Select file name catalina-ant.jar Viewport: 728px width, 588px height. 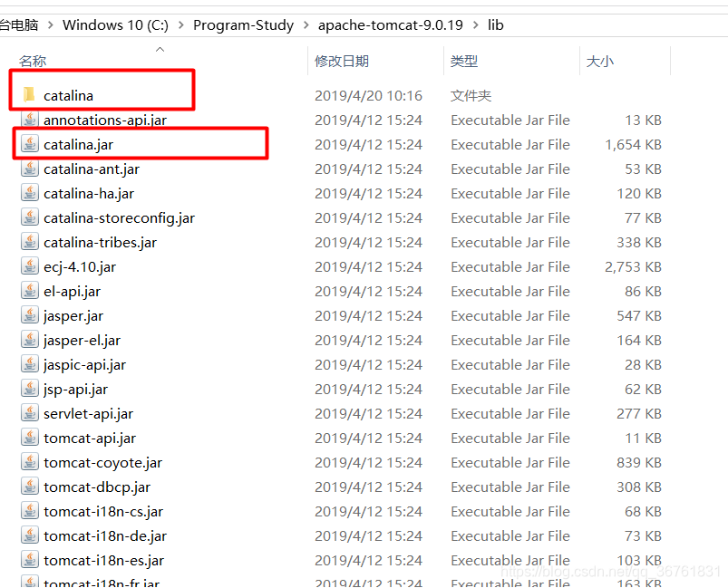pyautogui.click(x=92, y=169)
